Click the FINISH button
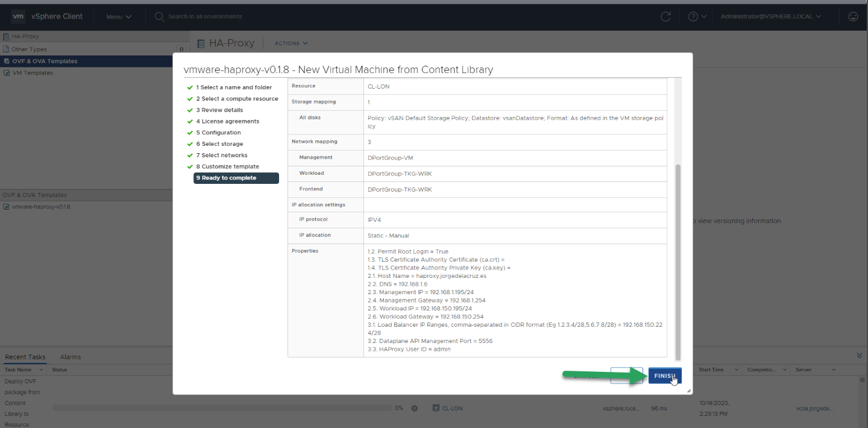Viewport: 868px width, 428px height. [x=665, y=376]
